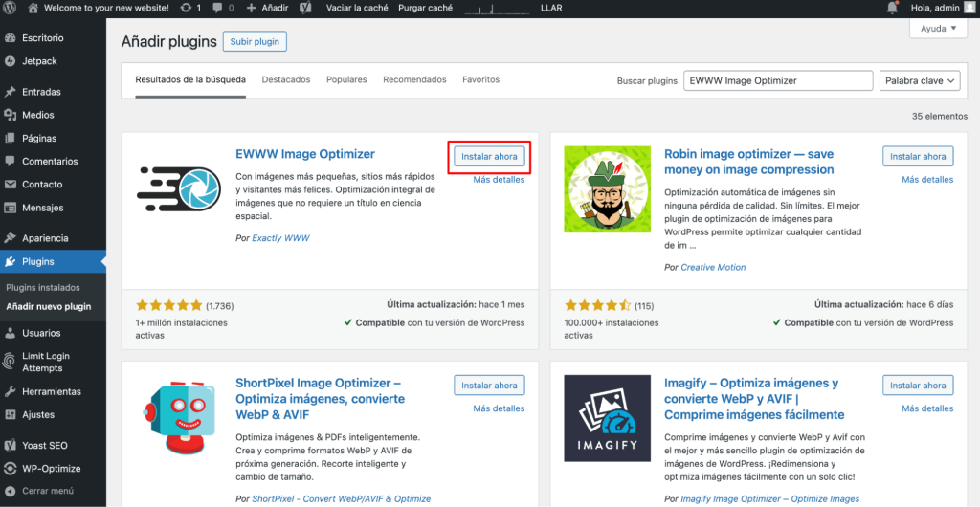The image size is (980, 507).
Task: Open Añadir nuevo plugin submenu item
Action: point(48,306)
